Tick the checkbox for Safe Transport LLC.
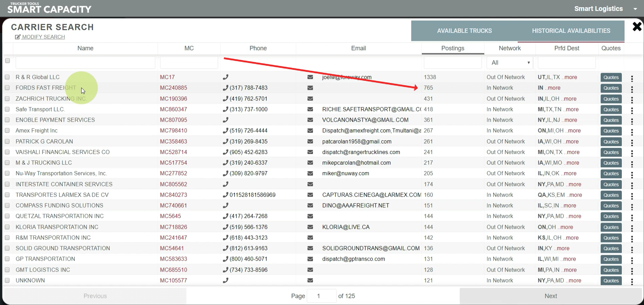This screenshot has width=644, height=305. pos(7,109)
